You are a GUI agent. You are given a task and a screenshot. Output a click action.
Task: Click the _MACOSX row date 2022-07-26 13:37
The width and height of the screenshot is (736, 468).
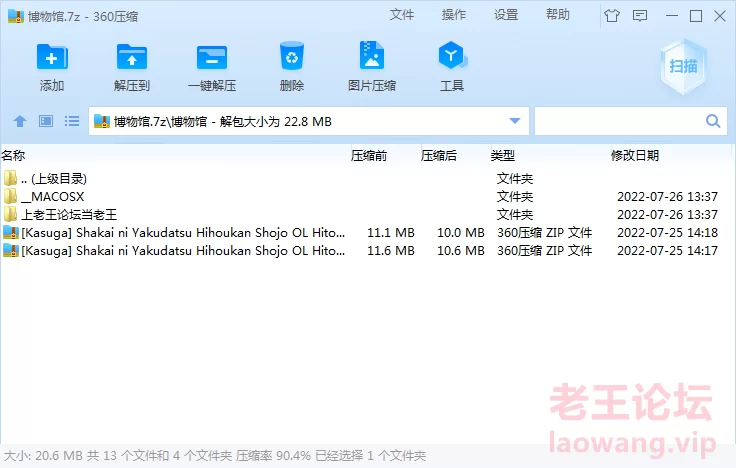[x=667, y=197]
